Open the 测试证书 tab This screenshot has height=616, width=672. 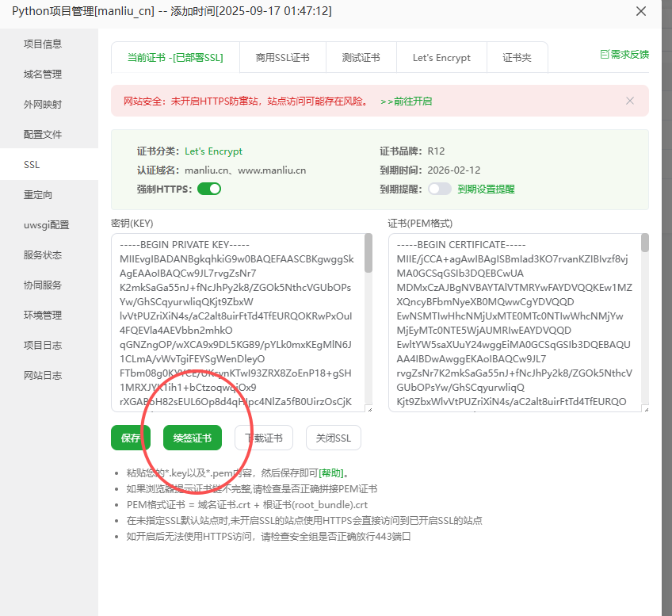pyautogui.click(x=361, y=57)
